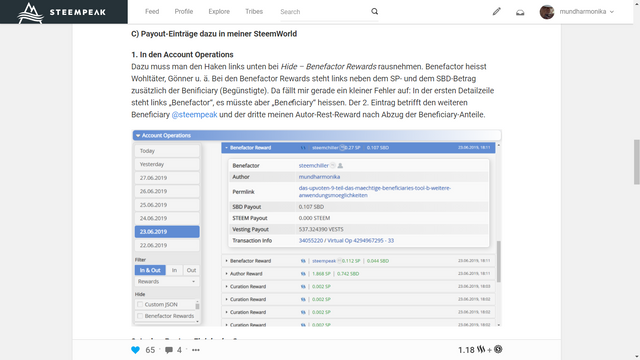
Task: Click the 65 votes count
Action: (x=150, y=350)
